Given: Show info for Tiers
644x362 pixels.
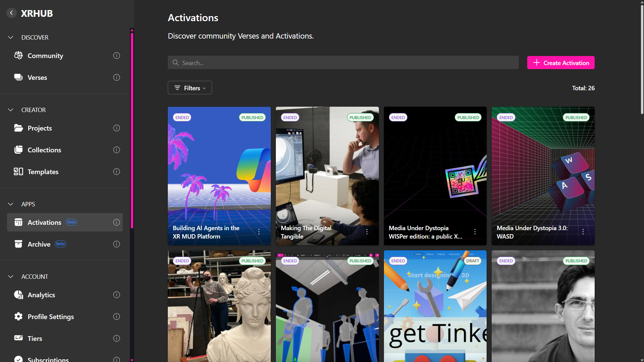Looking at the screenshot, I should [x=116, y=338].
